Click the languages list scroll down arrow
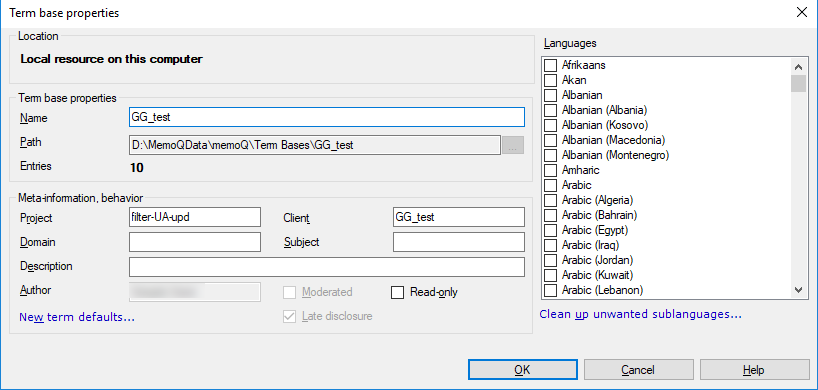Image resolution: width=818 pixels, height=390 pixels. pos(798,290)
